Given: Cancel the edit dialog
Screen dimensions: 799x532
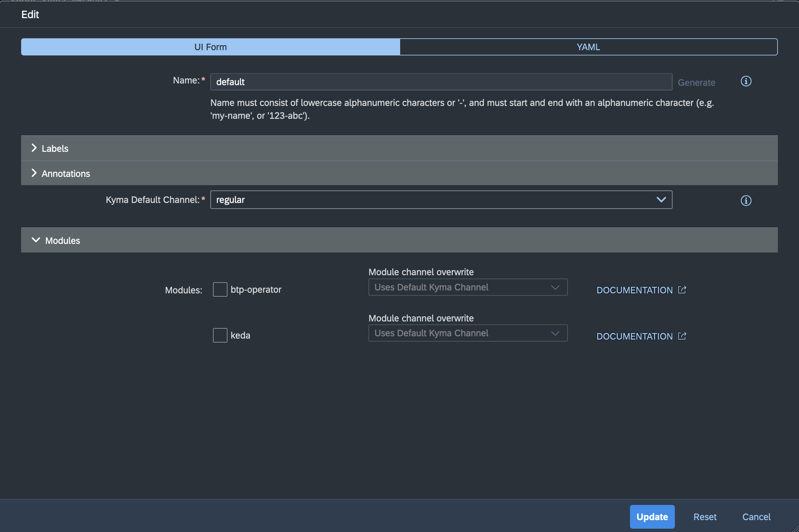Looking at the screenshot, I should [756, 516].
